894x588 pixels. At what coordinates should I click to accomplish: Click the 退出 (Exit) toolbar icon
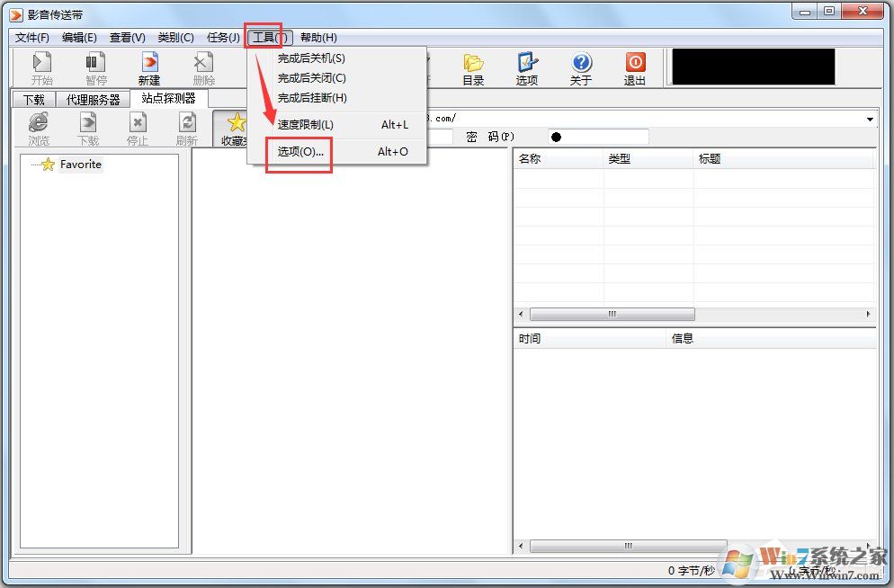(x=635, y=67)
